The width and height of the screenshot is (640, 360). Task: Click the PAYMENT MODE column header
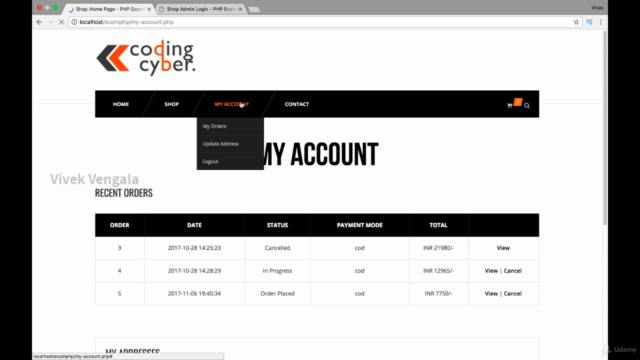[360, 225]
